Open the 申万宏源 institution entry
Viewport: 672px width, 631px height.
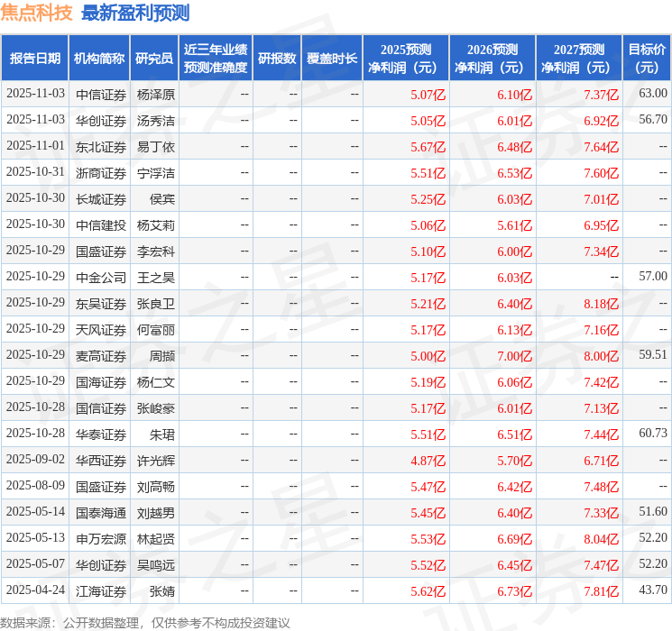pyautogui.click(x=100, y=538)
